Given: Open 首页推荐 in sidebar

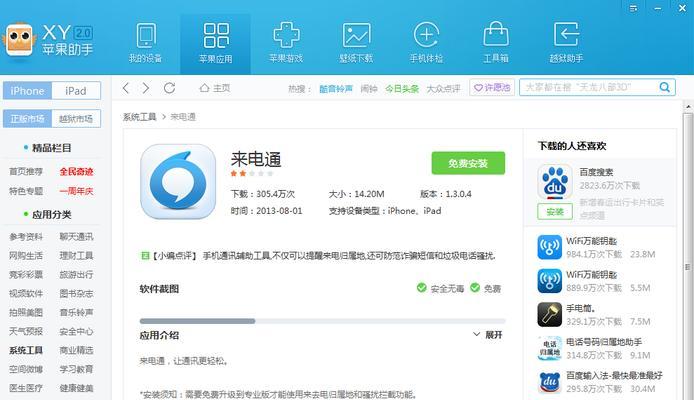Looking at the screenshot, I should [26, 172].
